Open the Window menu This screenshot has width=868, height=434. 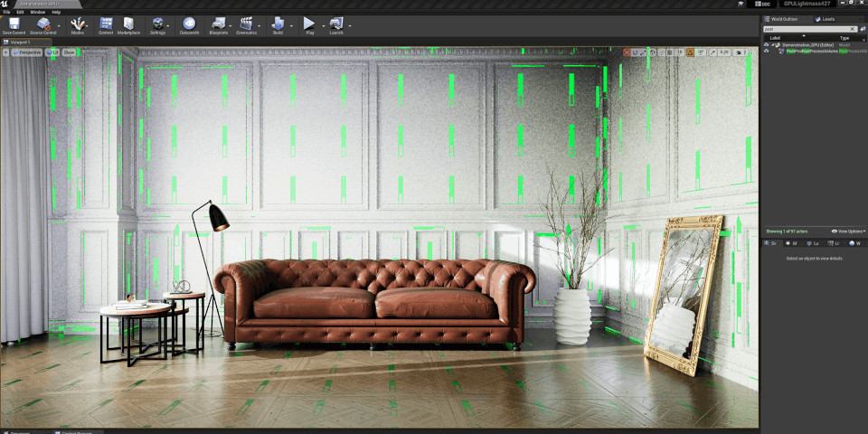point(37,12)
